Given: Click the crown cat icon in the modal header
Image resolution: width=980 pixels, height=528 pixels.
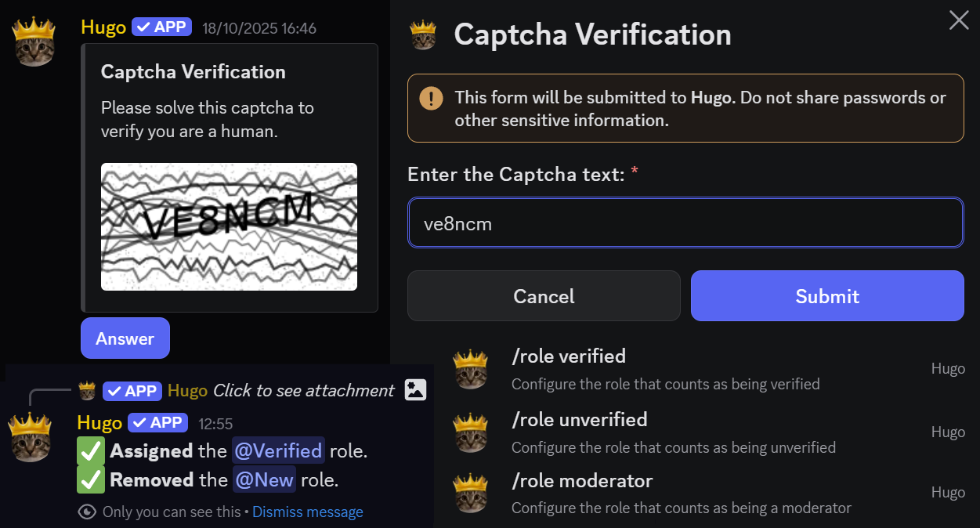Looking at the screenshot, I should point(424,34).
